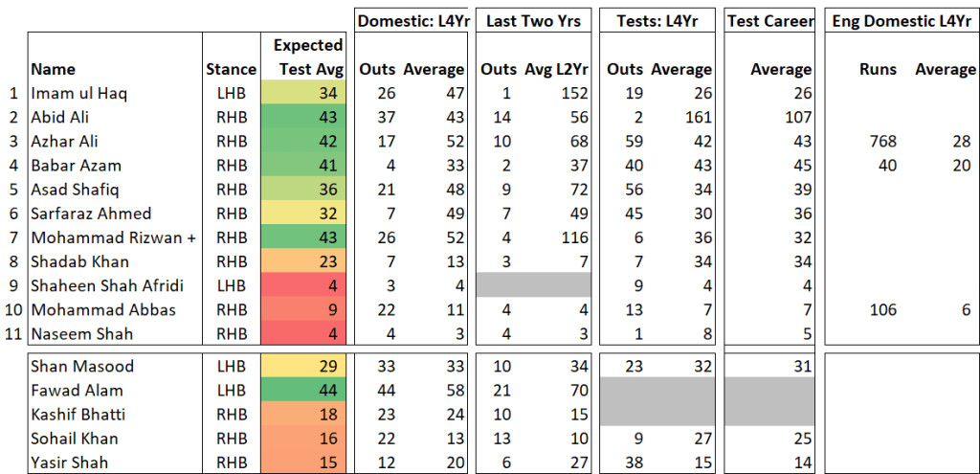Select the Tests: L4Yr group header
This screenshot has width=980, height=474.
click(658, 20)
